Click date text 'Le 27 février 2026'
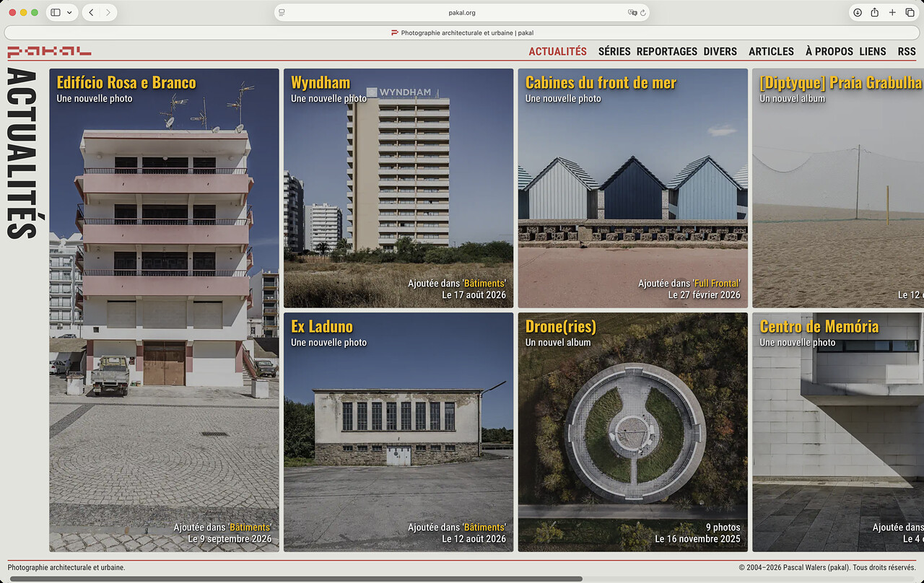 click(704, 295)
